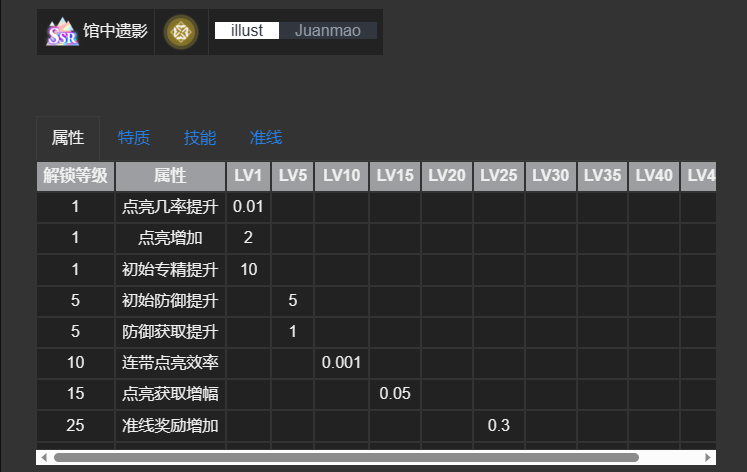
Task: Click the SSR rarity badge icon
Action: pos(62,32)
